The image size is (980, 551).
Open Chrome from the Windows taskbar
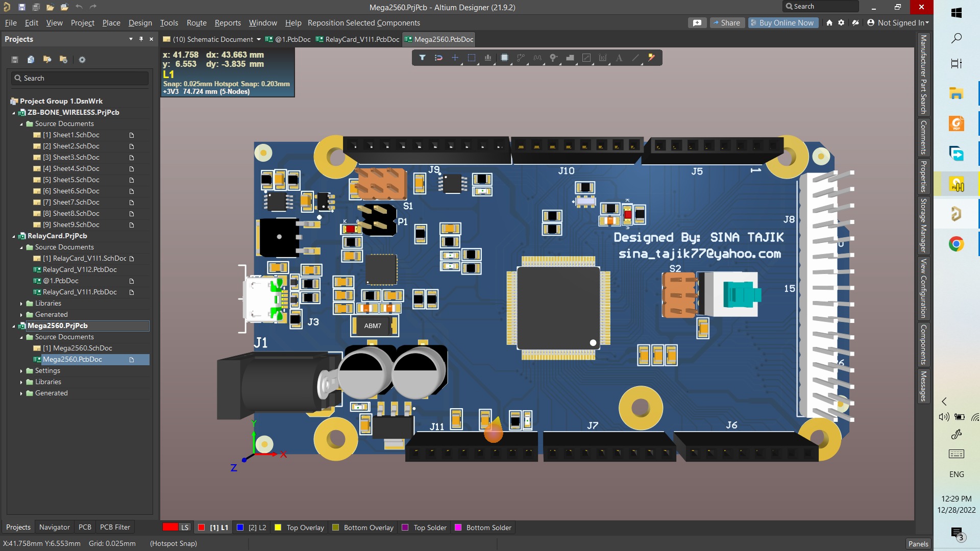click(956, 244)
